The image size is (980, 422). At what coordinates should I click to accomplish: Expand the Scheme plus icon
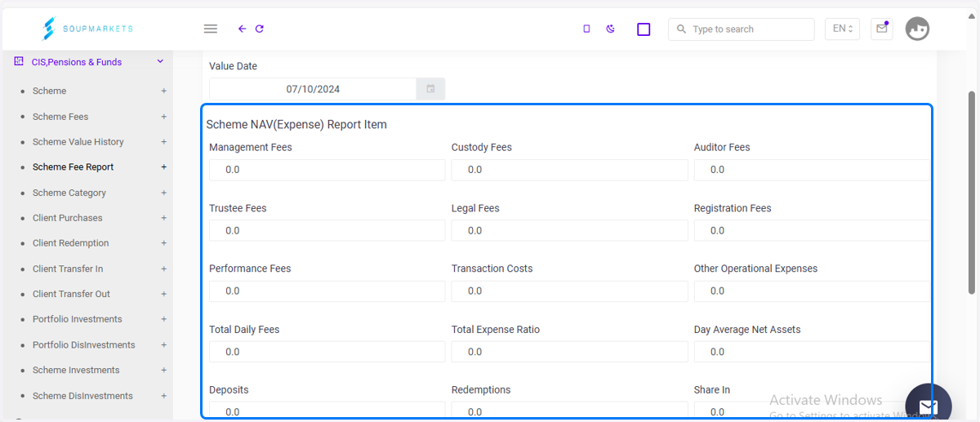point(163,91)
